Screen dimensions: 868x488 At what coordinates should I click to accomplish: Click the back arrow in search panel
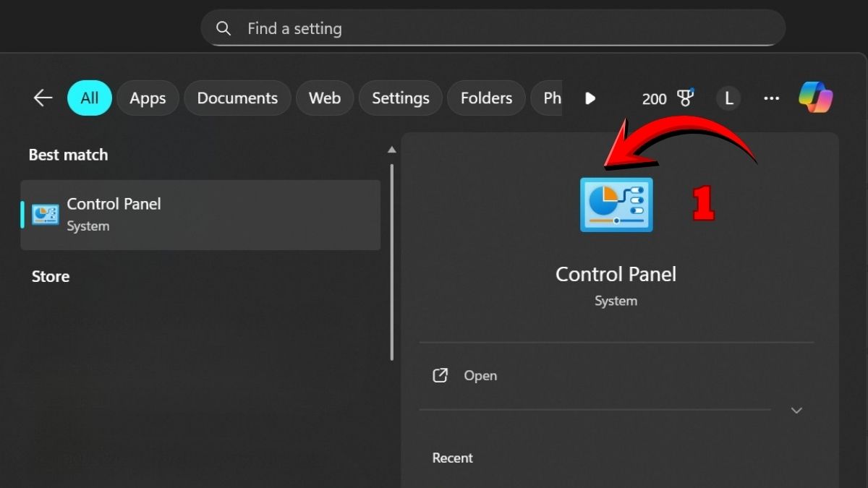click(x=43, y=98)
